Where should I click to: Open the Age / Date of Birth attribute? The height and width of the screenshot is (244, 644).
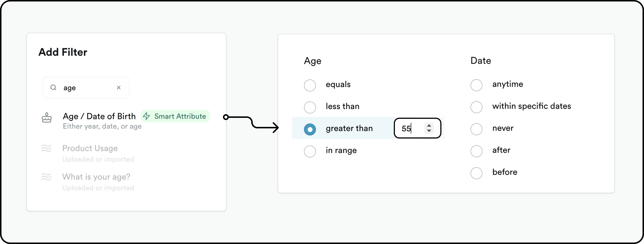point(99,116)
